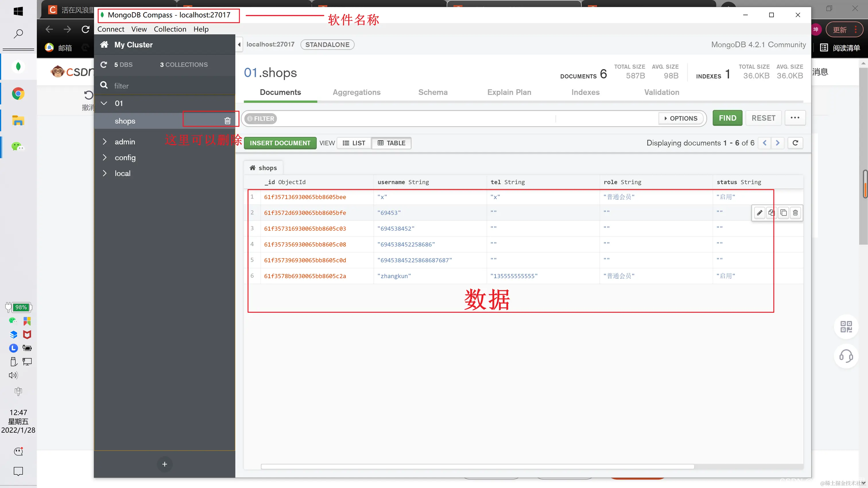Image resolution: width=868 pixels, height=488 pixels.
Task: Collapse the sidebar with the arrow handle
Action: point(239,44)
